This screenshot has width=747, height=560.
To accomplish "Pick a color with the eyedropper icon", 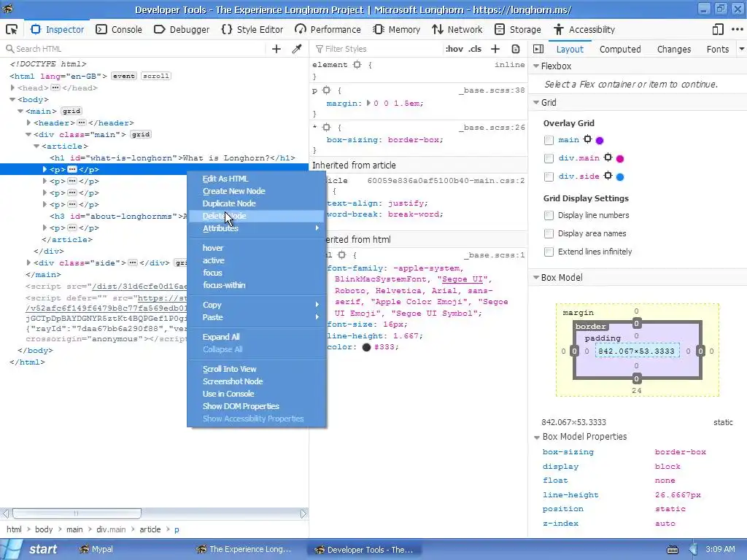I will click(x=297, y=49).
